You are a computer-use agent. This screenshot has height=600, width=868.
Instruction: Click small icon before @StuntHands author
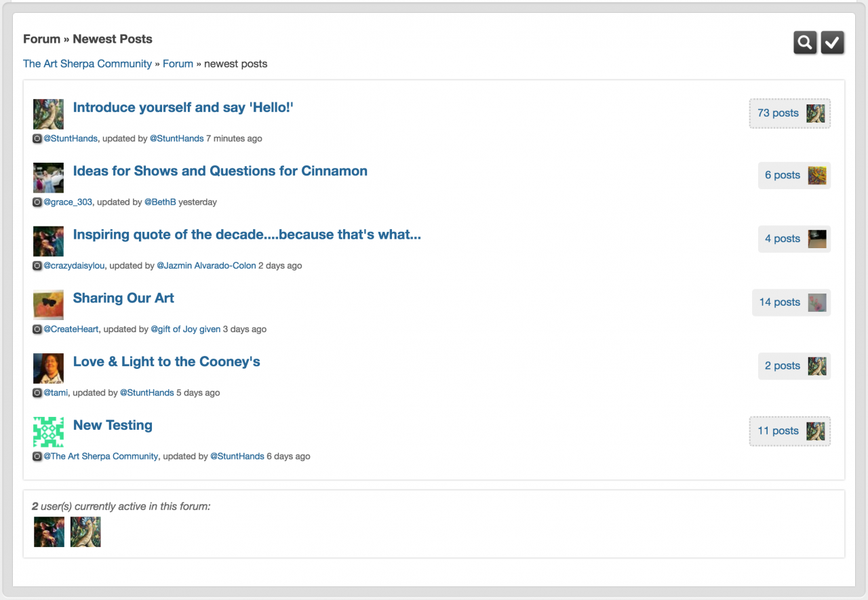[37, 138]
